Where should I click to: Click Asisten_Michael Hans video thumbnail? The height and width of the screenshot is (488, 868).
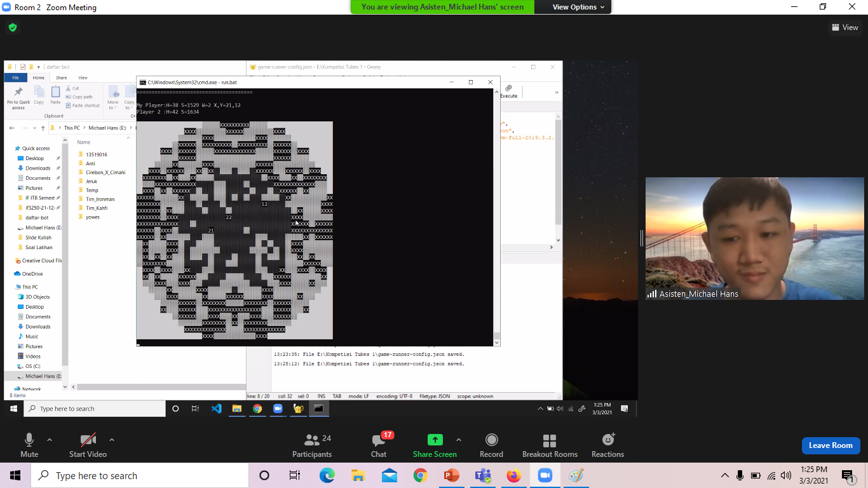click(x=755, y=238)
